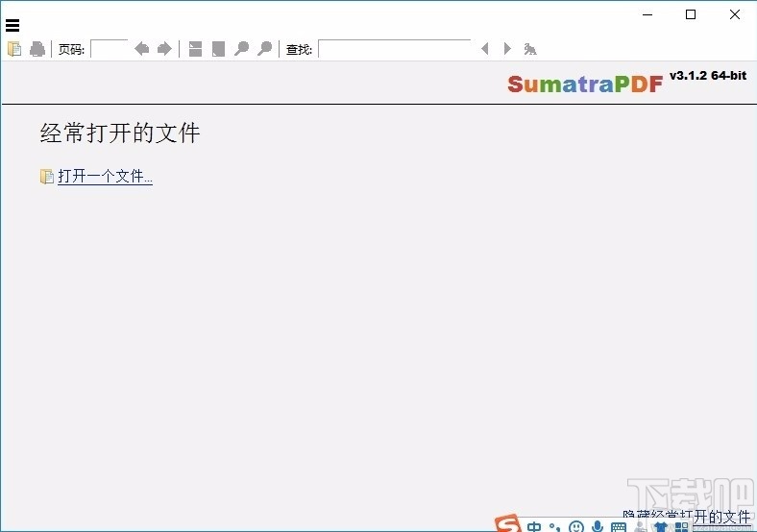
Task: Click the zoom out magnifier icon
Action: click(x=241, y=49)
